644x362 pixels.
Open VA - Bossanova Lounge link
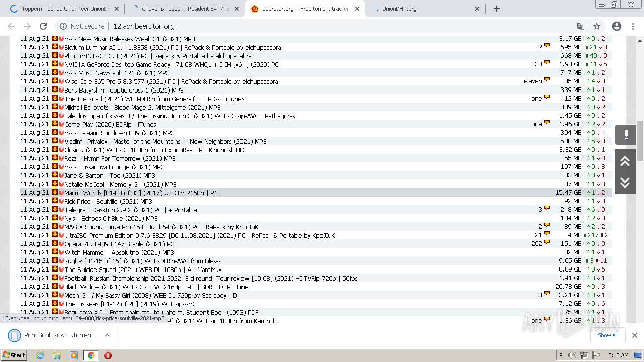(x=114, y=167)
